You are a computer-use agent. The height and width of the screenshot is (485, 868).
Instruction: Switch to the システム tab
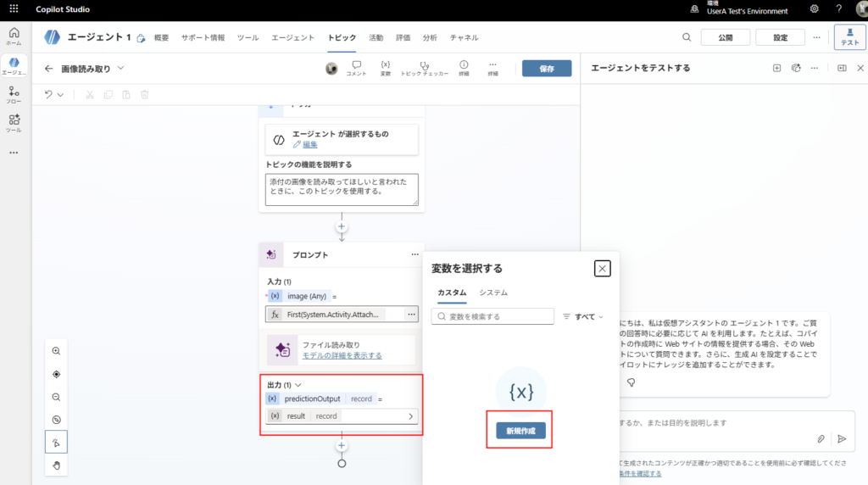click(x=493, y=293)
